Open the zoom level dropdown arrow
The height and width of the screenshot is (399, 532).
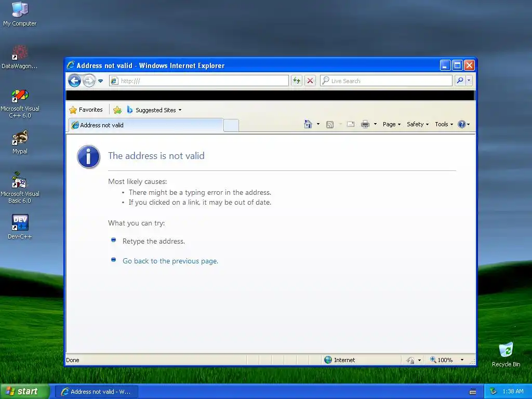click(462, 360)
